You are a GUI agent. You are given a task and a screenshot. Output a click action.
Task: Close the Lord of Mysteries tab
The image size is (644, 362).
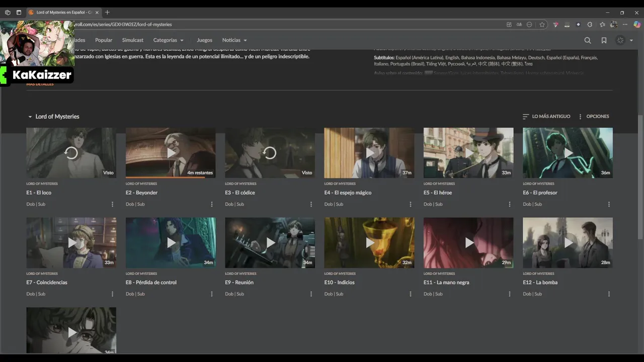(98, 12)
